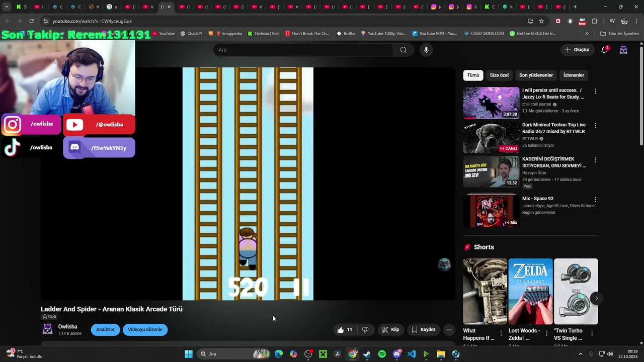Open the Klip scissors button
Screen dimensions: 644x362
(x=390, y=330)
